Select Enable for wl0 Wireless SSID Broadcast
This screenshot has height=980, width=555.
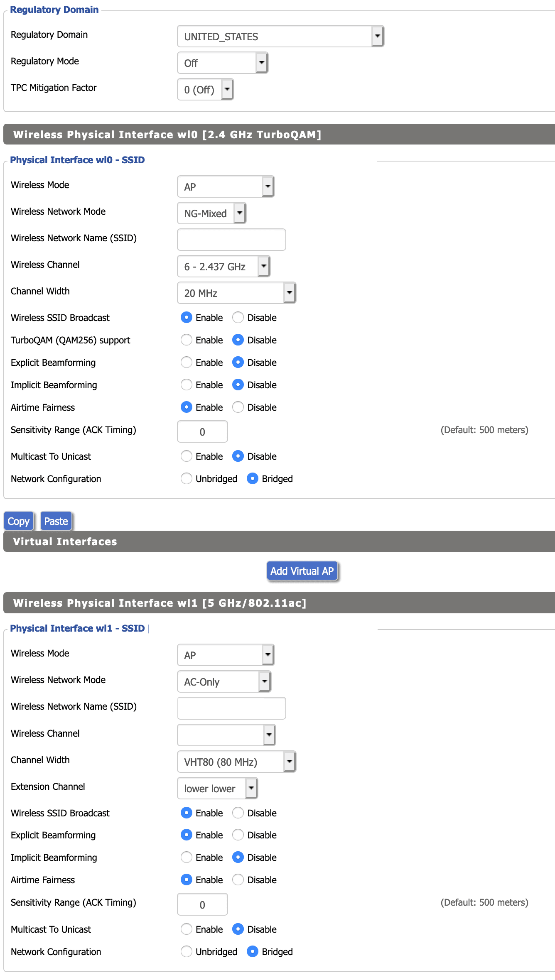(x=187, y=317)
